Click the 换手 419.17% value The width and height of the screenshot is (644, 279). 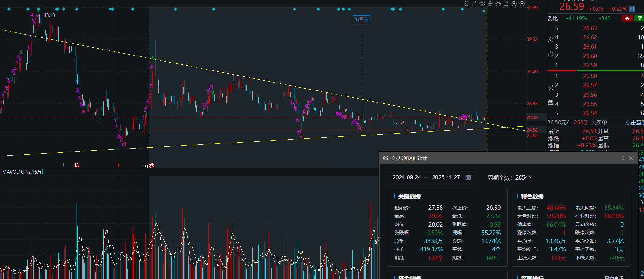coord(431,249)
